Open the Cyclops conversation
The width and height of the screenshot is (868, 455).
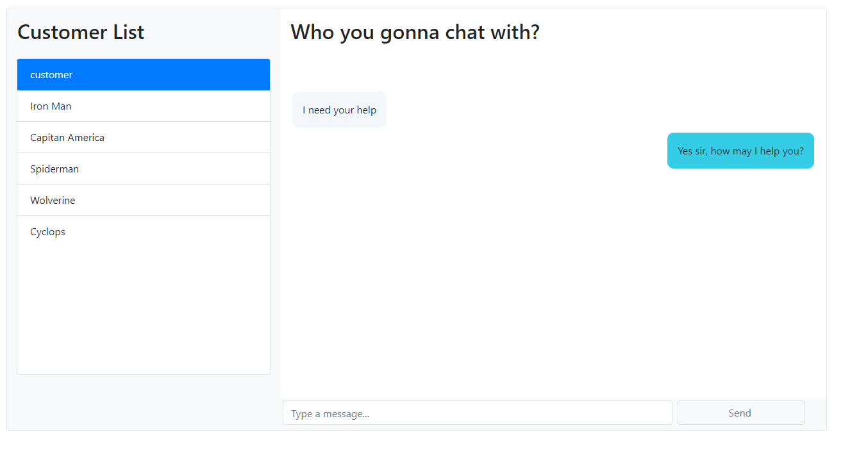coord(144,231)
